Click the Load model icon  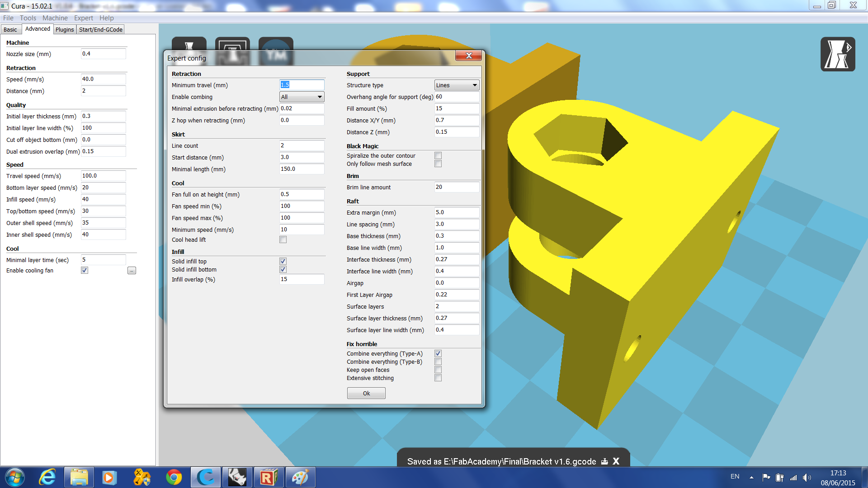[189, 44]
